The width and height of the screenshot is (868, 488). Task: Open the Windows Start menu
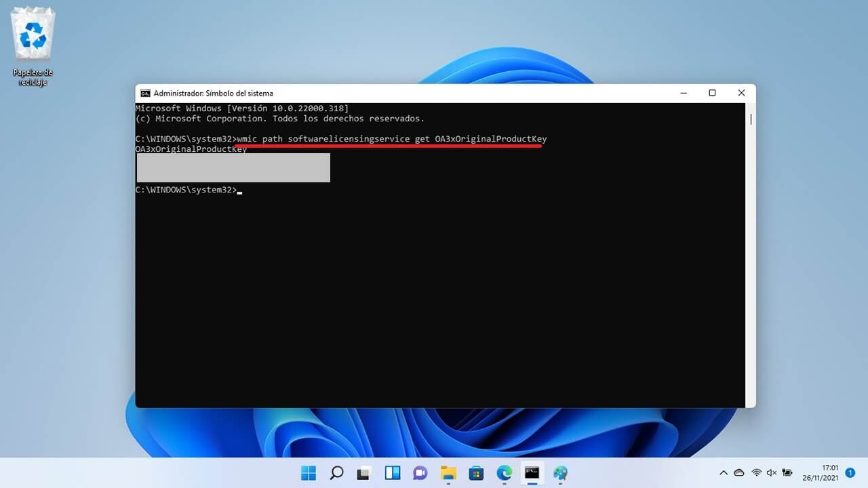point(309,472)
